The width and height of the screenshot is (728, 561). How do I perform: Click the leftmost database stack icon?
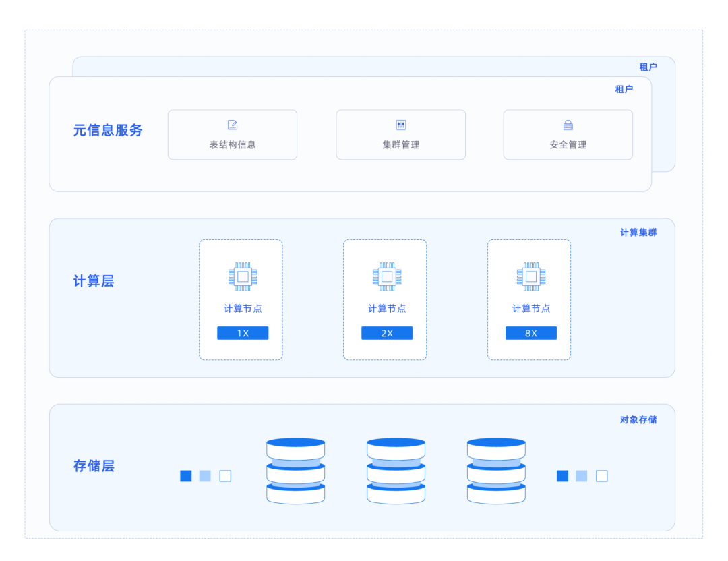pos(296,471)
